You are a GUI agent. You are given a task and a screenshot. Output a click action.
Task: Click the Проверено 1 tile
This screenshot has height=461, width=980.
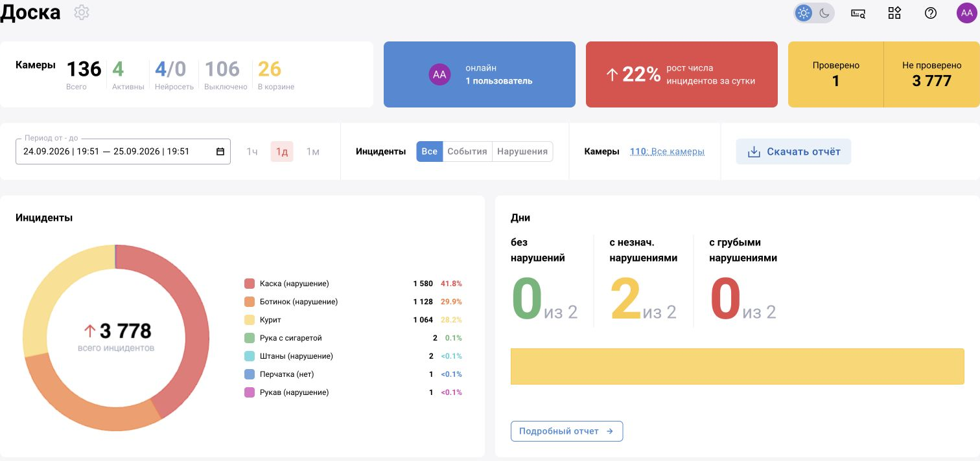pos(835,74)
